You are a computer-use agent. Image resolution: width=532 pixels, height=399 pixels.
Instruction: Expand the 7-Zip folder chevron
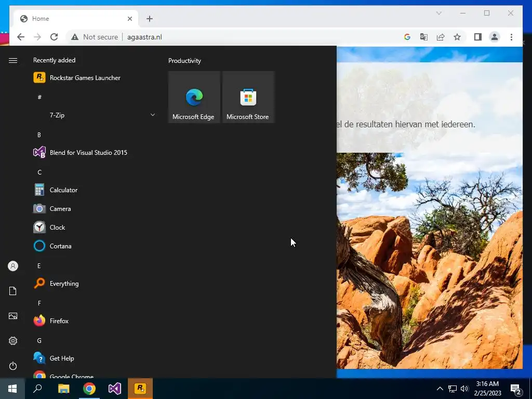[x=153, y=115]
